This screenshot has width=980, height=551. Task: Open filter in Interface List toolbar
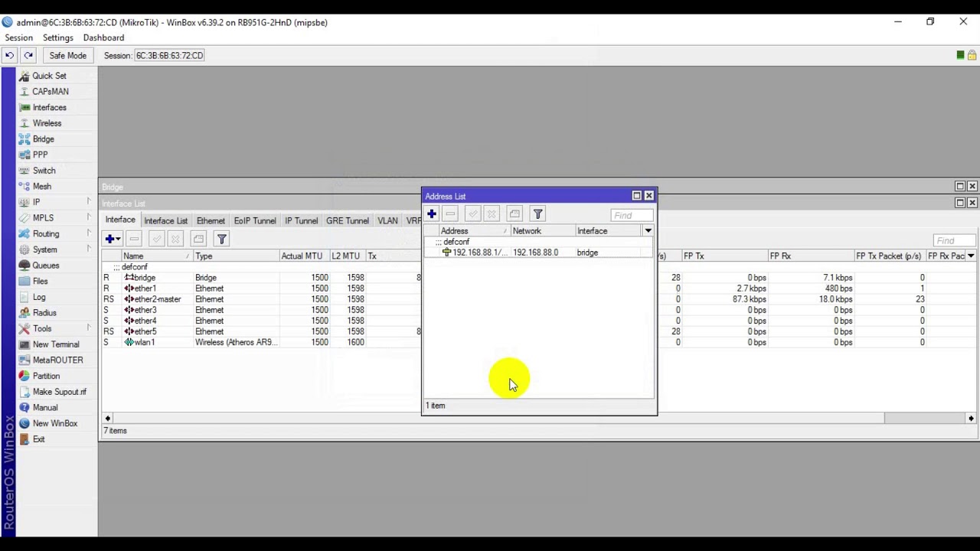(221, 239)
